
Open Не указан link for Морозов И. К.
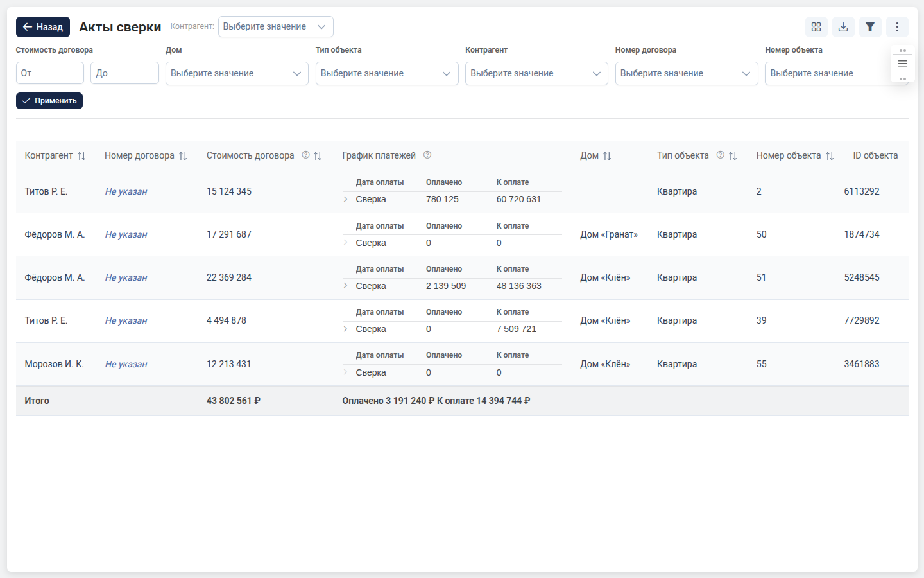tap(126, 364)
